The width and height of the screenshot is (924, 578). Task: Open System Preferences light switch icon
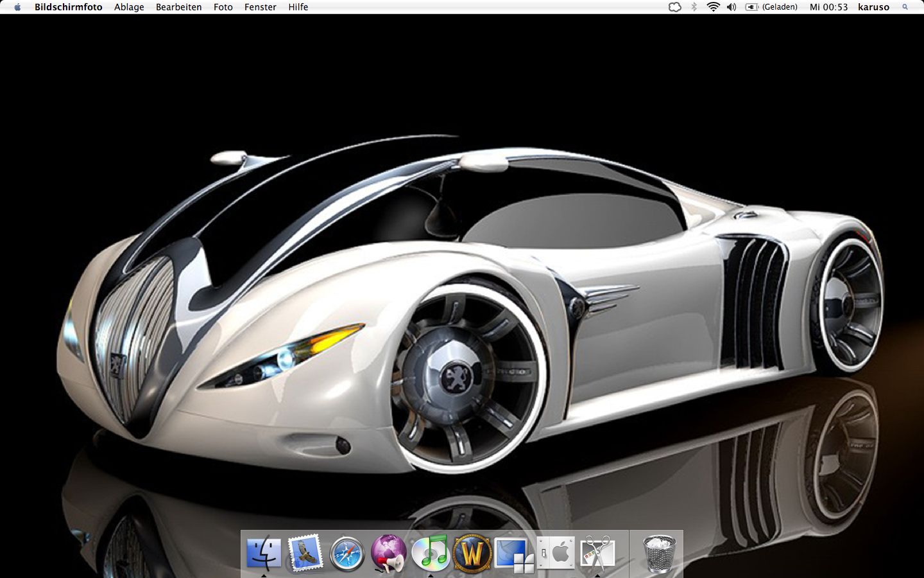point(556,553)
